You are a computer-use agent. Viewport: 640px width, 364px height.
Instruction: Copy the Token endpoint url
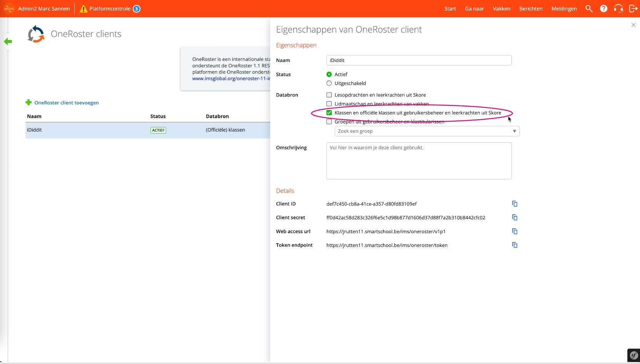point(515,245)
